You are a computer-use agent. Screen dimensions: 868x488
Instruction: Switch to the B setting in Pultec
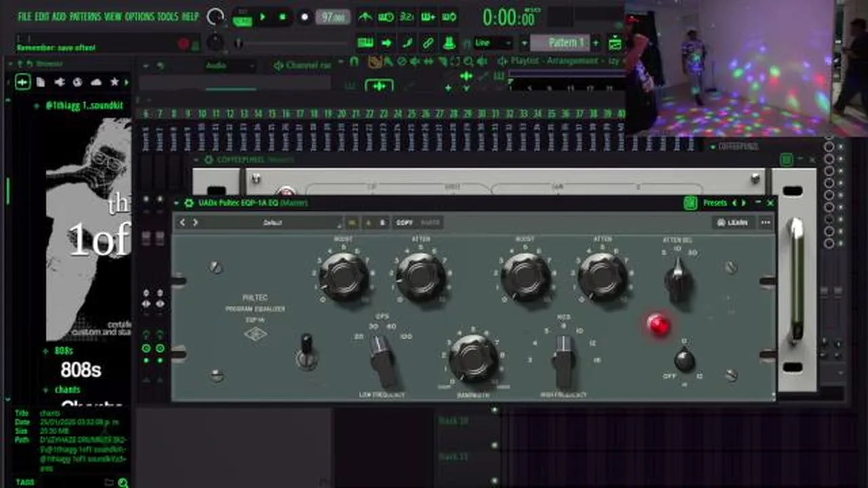[382, 222]
